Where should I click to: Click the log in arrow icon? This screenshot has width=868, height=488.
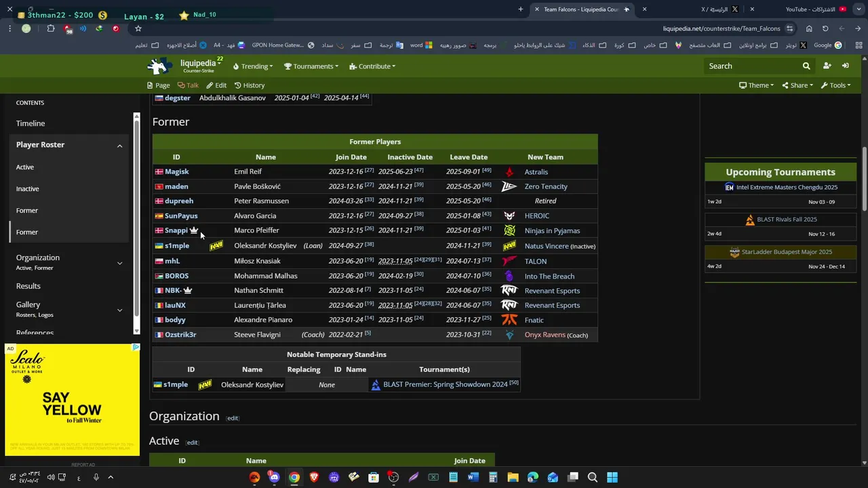click(846, 66)
